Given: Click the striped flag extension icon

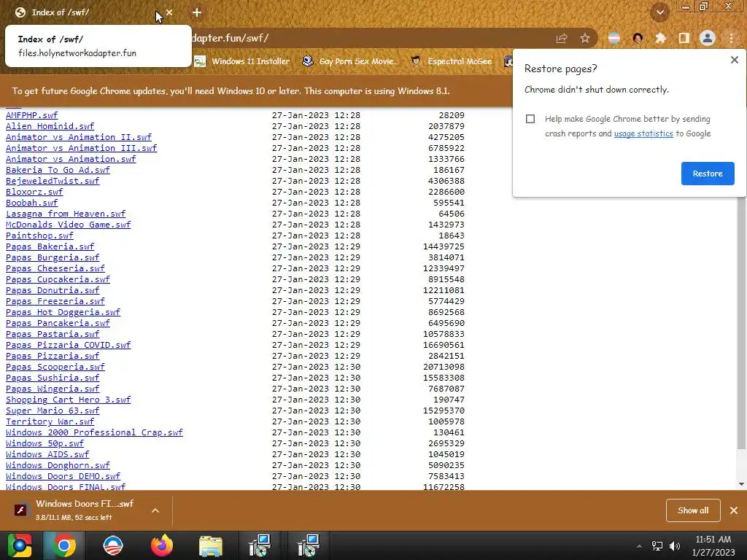Looking at the screenshot, I should pos(614,38).
